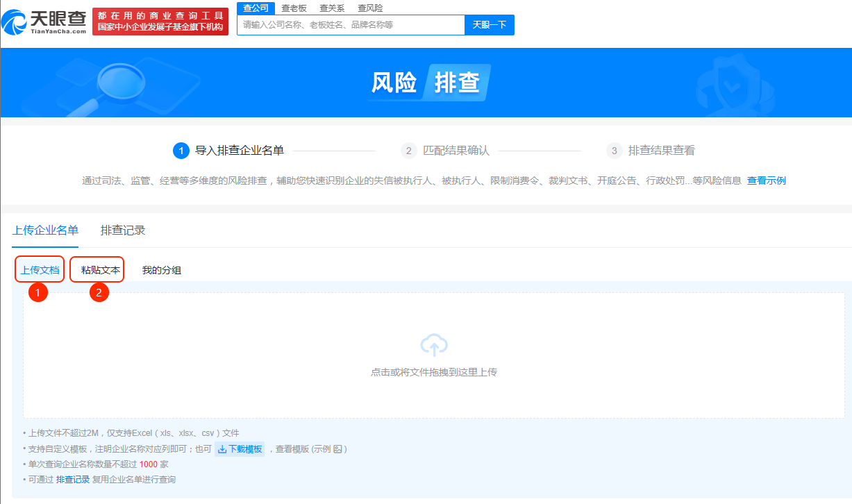Viewport: 852px width, 504px height.
Task: Click the 排查记录 link in the notes
Action: pyautogui.click(x=72, y=478)
